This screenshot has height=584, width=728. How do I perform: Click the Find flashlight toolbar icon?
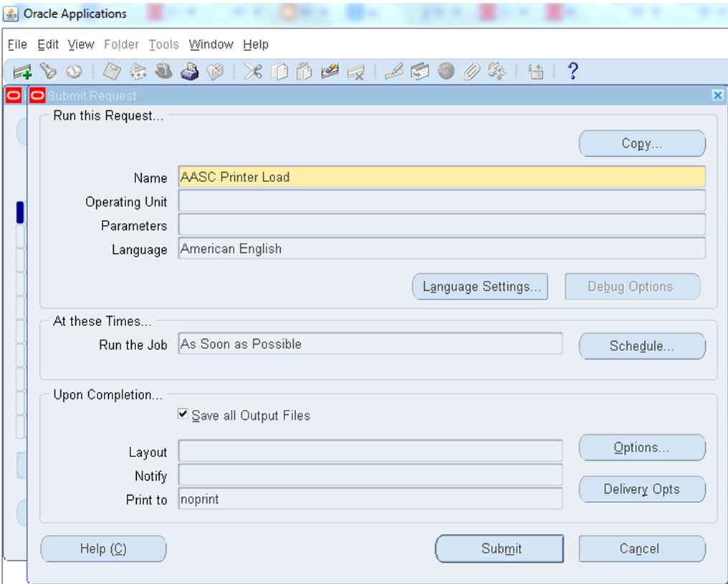tap(48, 72)
